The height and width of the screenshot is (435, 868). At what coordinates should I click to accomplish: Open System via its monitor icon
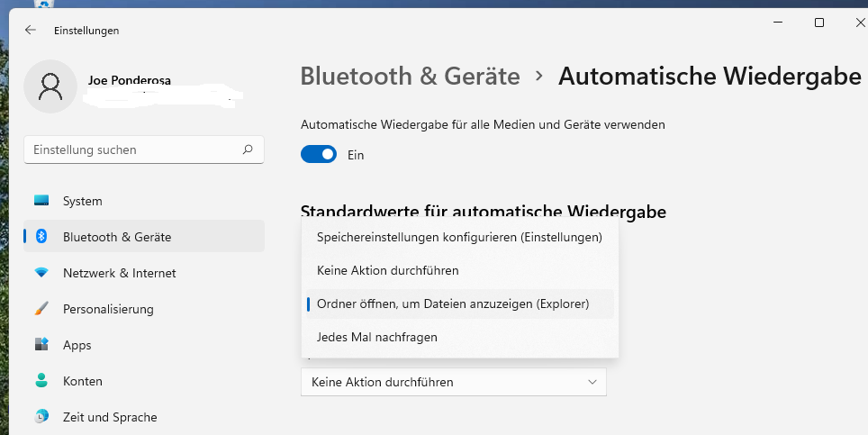tap(41, 201)
